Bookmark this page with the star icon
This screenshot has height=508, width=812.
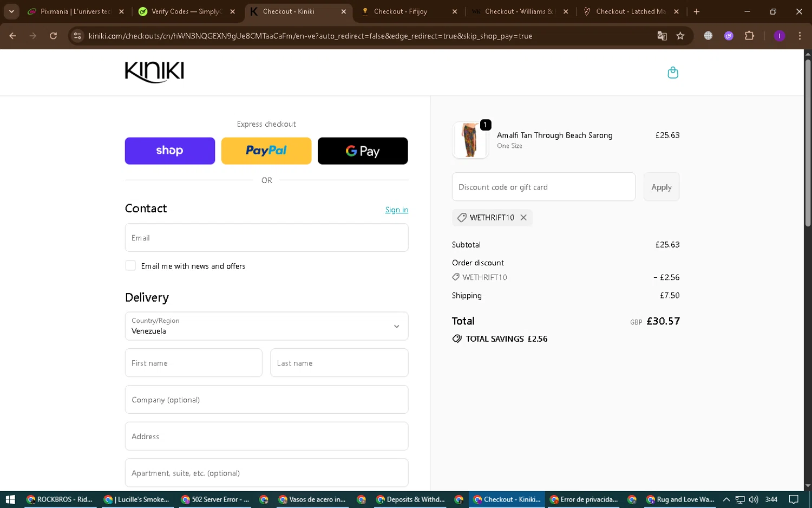680,36
